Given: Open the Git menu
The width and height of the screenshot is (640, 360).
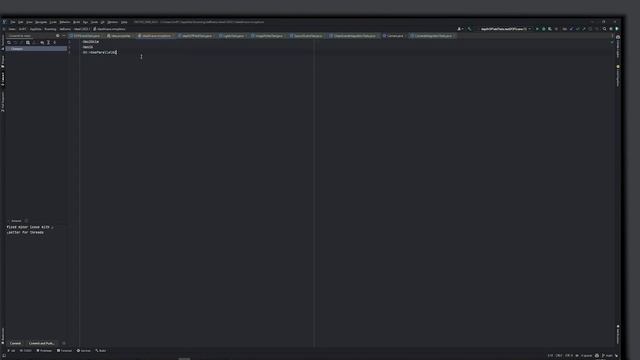Looking at the screenshot, I should pos(102,22).
